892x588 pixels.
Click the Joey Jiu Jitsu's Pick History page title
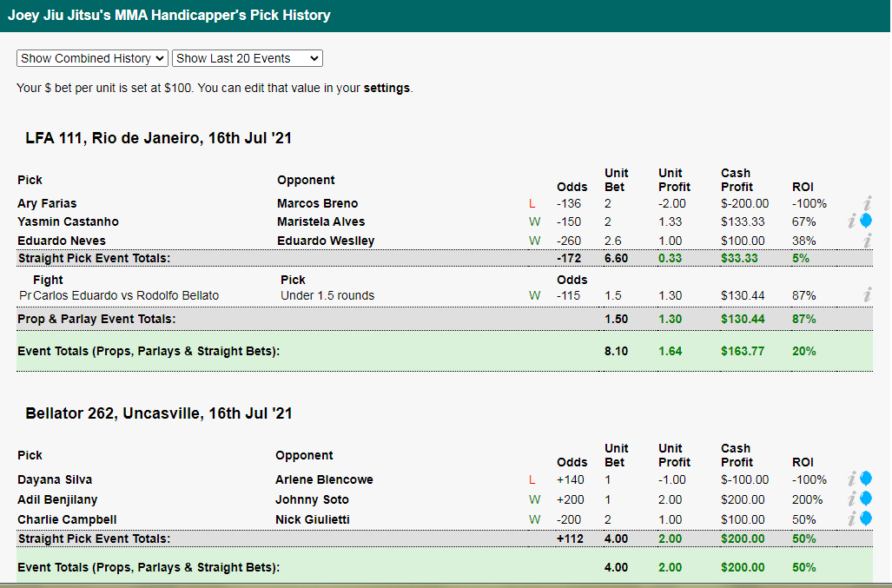[169, 16]
